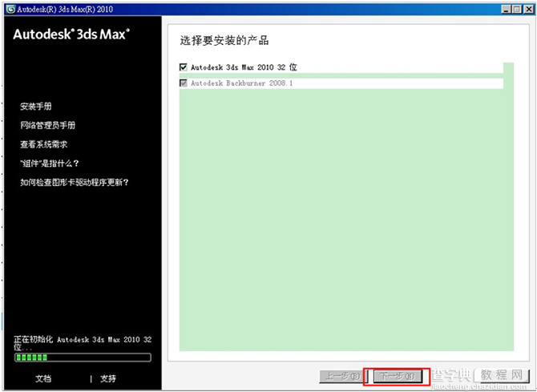Click the 上一步(B) button
The width and height of the screenshot is (537, 392).
[343, 376]
